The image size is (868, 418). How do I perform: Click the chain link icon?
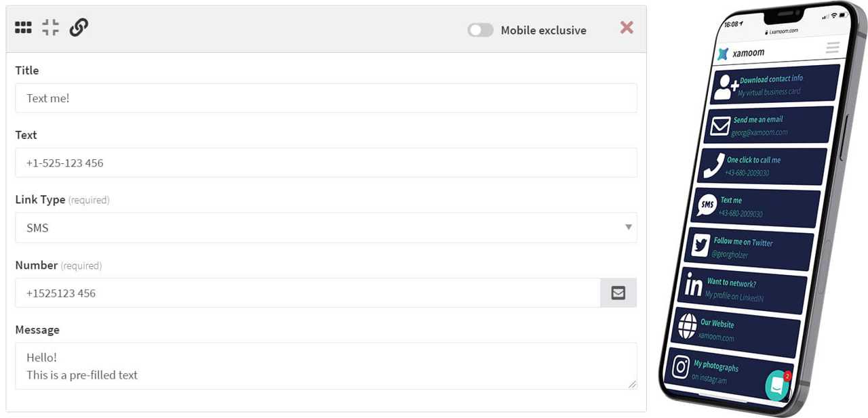[79, 28]
